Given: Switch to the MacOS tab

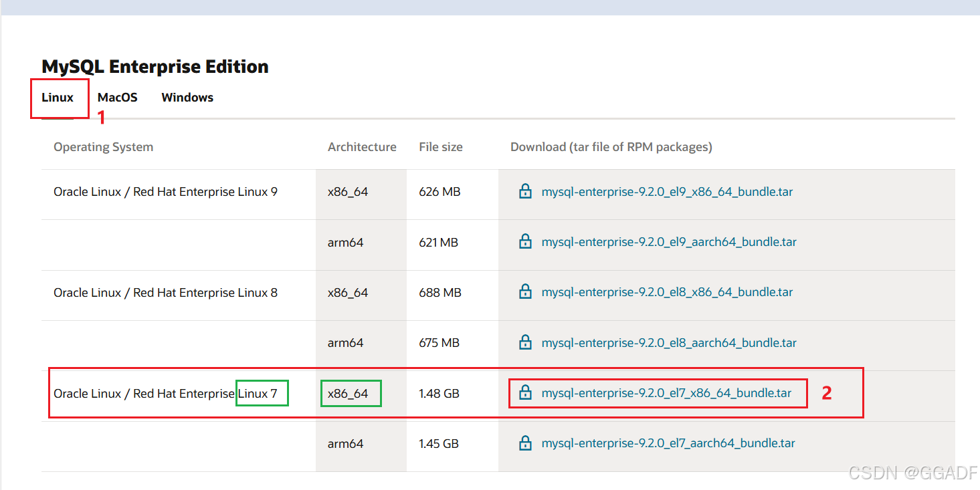Looking at the screenshot, I should coord(118,98).
